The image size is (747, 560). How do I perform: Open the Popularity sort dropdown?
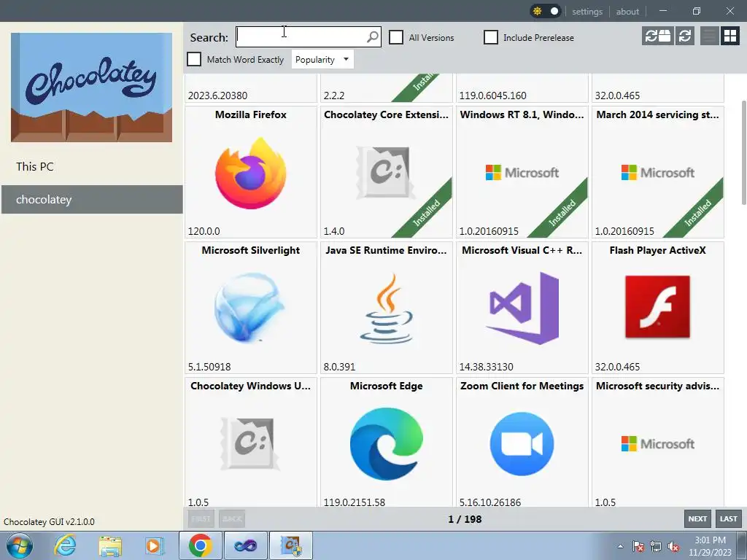pyautogui.click(x=322, y=60)
